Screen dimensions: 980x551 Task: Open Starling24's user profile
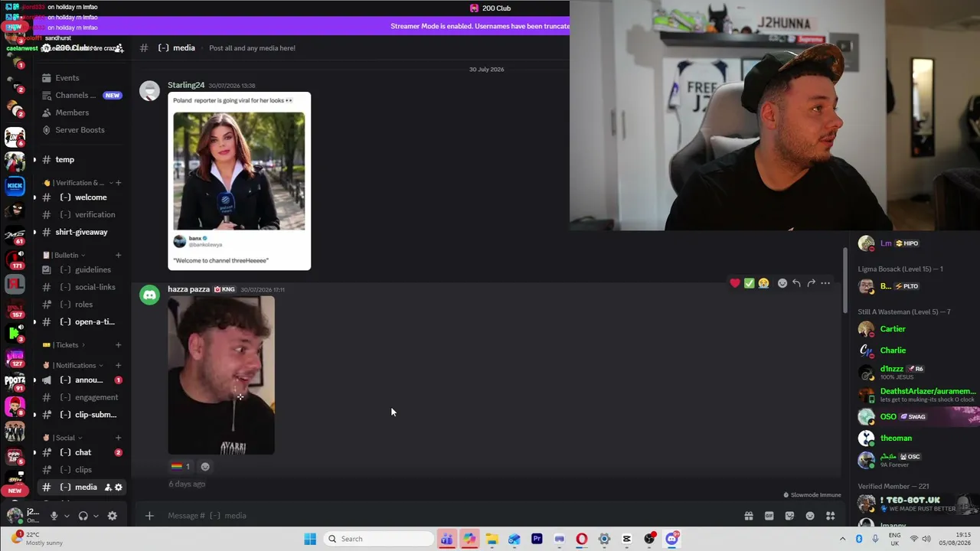point(186,85)
